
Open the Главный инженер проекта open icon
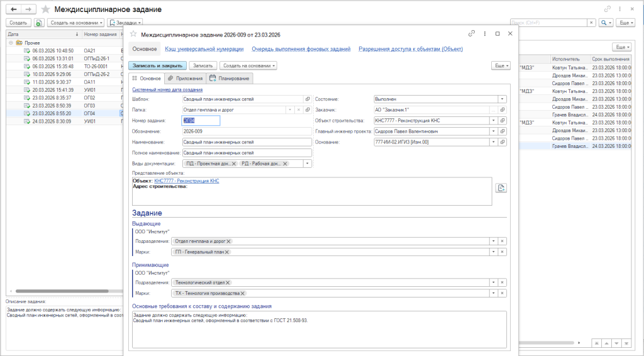point(502,131)
